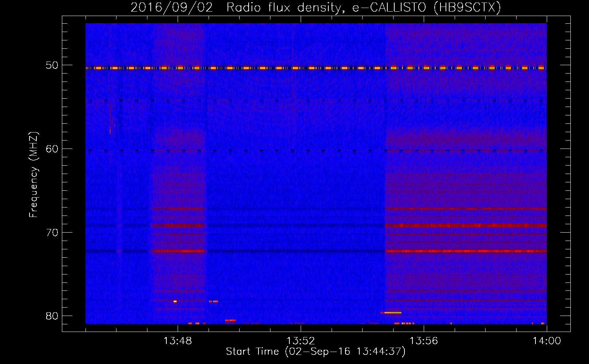Click the 60 frequency tick label
Viewport: 589px width, 364px height.
click(x=52, y=149)
